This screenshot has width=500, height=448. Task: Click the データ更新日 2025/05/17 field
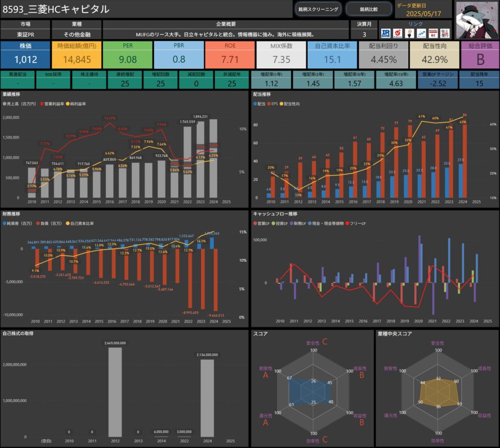(423, 10)
